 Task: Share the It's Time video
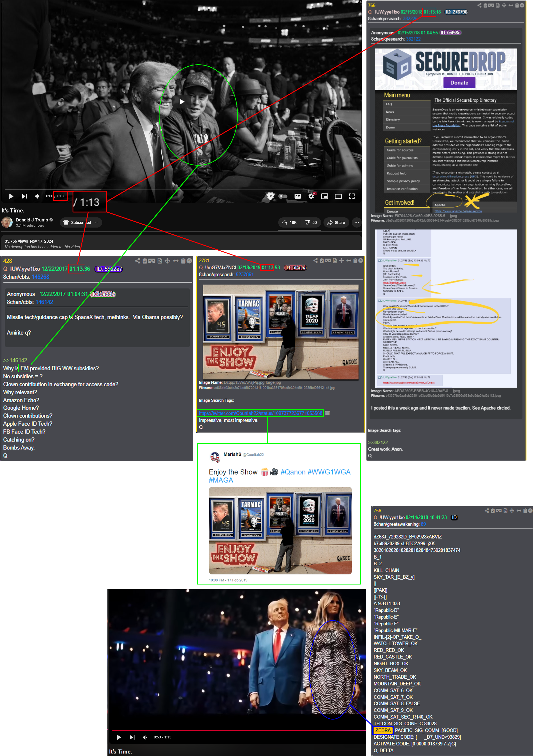[336, 223]
